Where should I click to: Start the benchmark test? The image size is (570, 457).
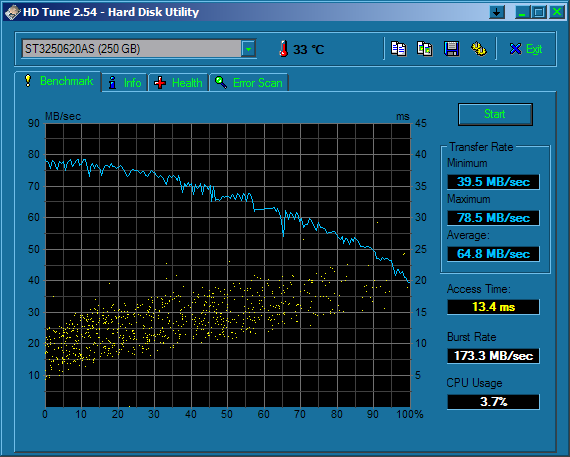(x=495, y=114)
